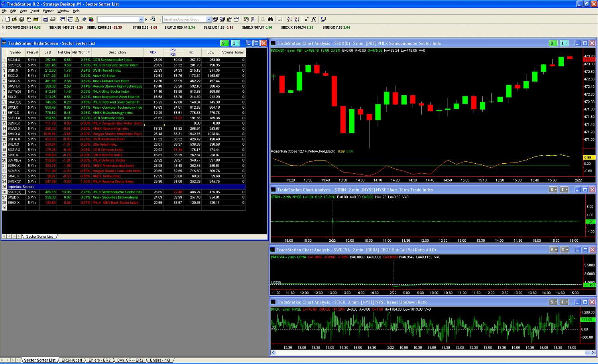Close the ticker bar with the X

pyautogui.click(x=3, y=27)
